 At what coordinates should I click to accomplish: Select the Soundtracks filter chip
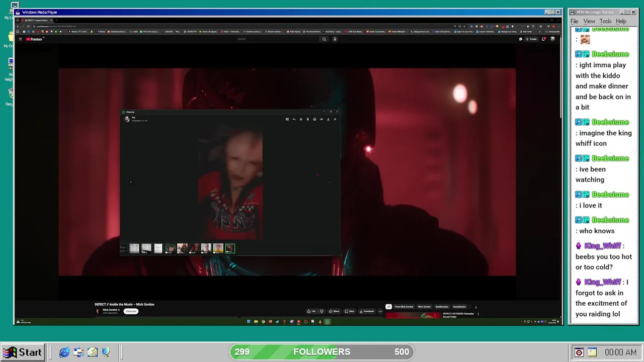tap(459, 307)
